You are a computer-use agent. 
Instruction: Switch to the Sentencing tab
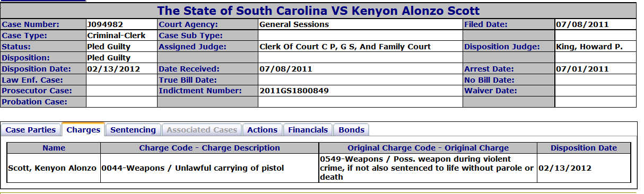point(133,130)
